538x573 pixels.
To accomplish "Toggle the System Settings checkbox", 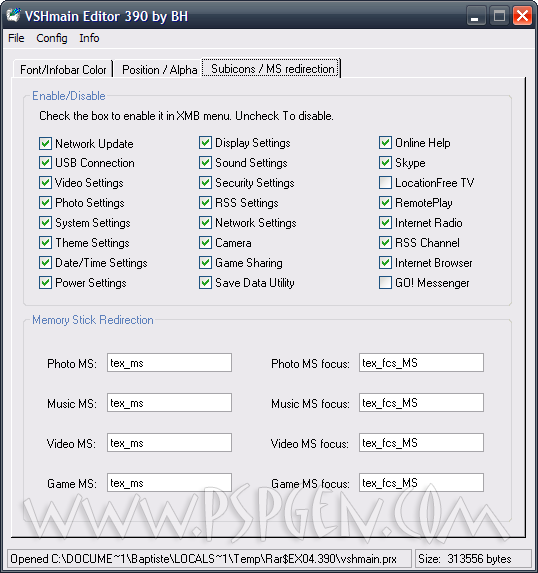I will point(45,223).
